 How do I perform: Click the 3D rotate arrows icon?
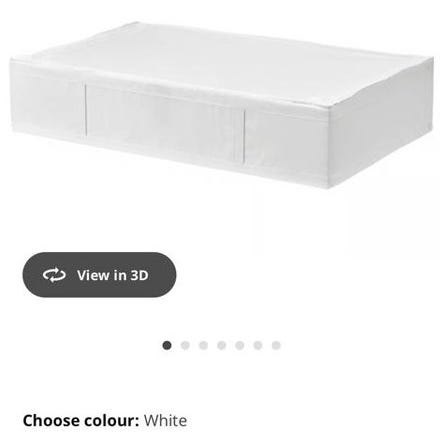coord(54,275)
